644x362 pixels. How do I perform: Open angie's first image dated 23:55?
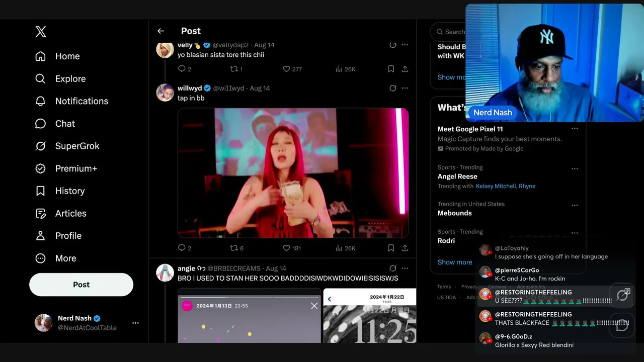coord(249,316)
